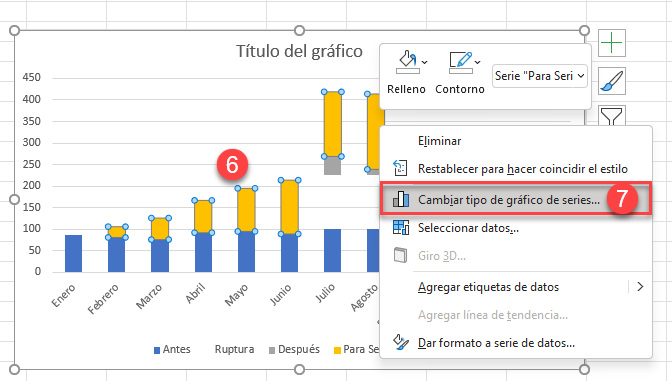Click the chart type bar icon in menu
The image size is (672, 381).
click(400, 199)
